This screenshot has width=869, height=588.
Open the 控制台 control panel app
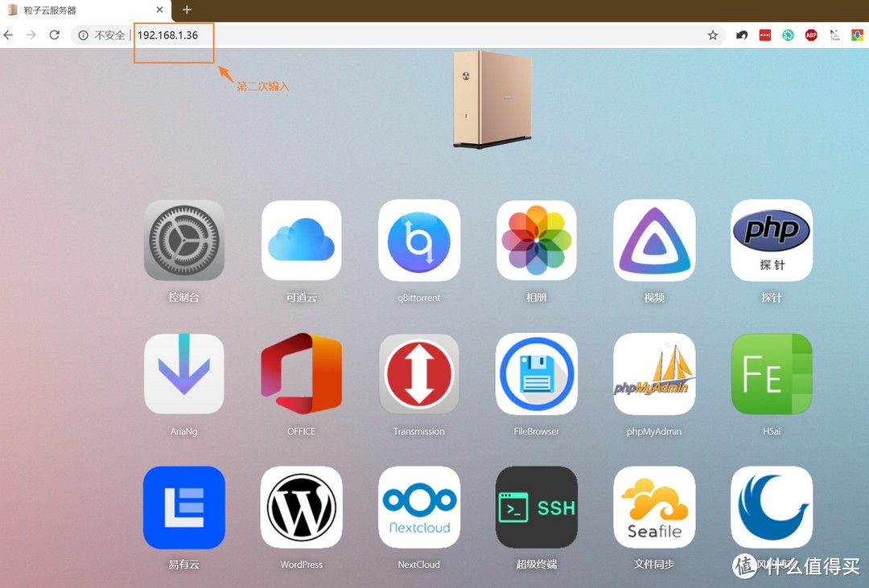point(183,241)
